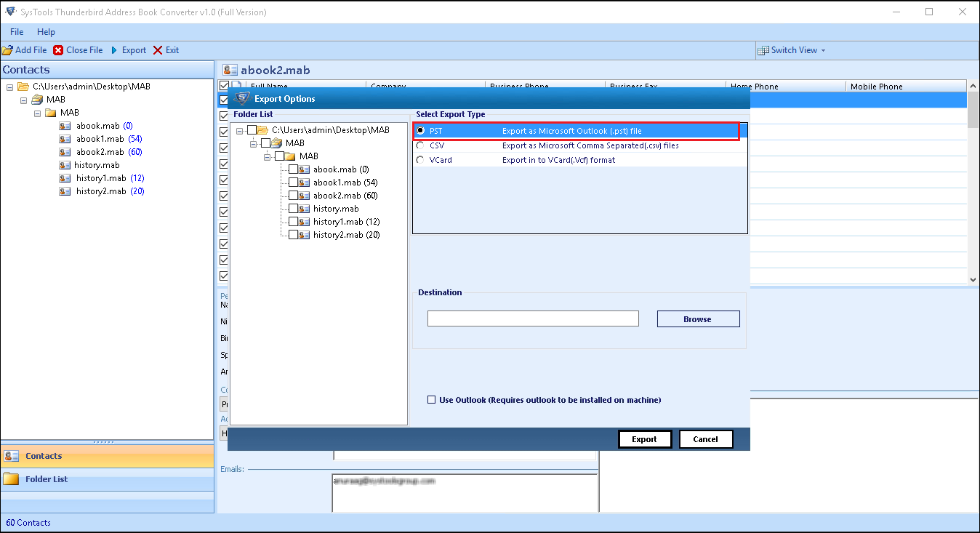Click the contacts table scrollbar down arrow
This screenshot has height=533, width=980.
(973, 279)
